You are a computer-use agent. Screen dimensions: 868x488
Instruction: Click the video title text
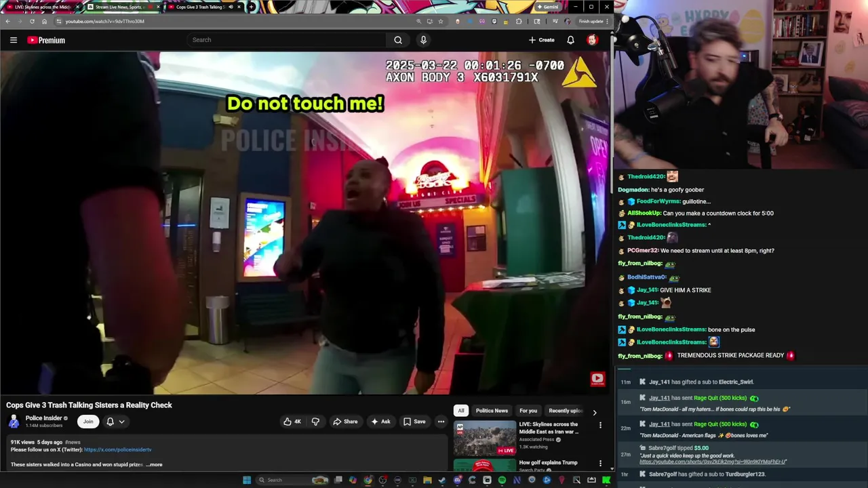coord(89,405)
